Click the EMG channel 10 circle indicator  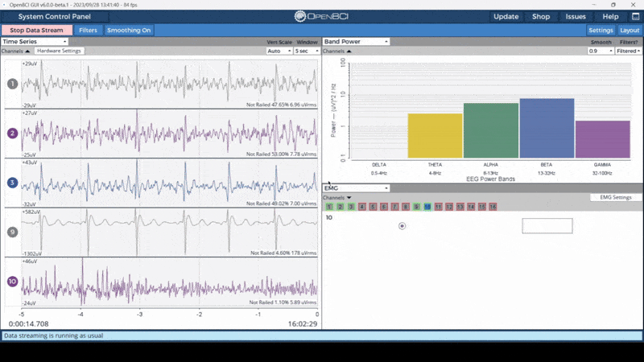coord(402,226)
